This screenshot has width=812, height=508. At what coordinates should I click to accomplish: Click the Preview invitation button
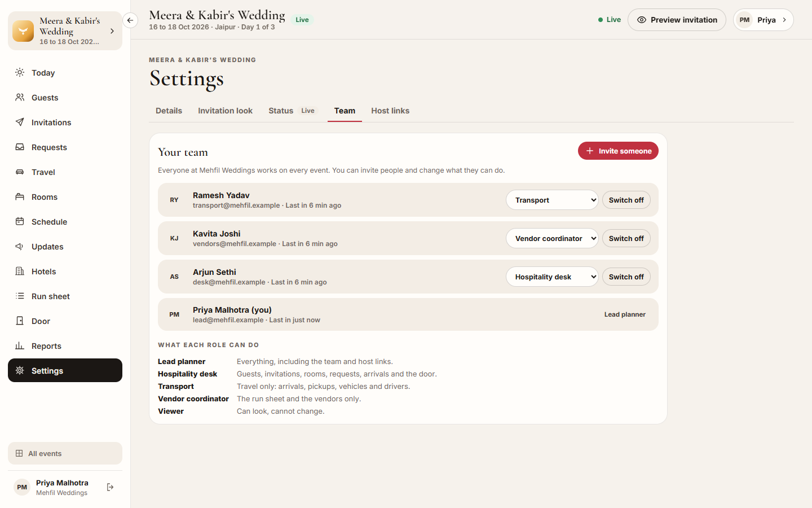pyautogui.click(x=677, y=20)
